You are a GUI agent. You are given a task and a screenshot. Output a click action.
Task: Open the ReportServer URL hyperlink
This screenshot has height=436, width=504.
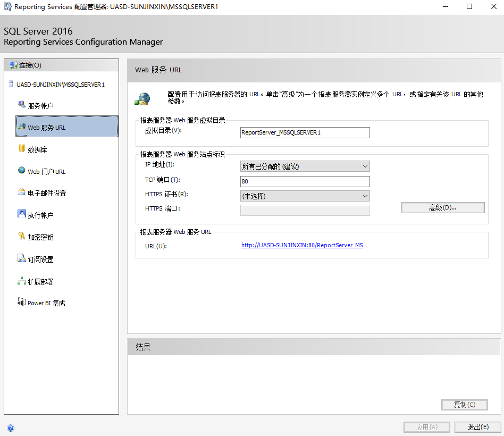pyautogui.click(x=304, y=245)
